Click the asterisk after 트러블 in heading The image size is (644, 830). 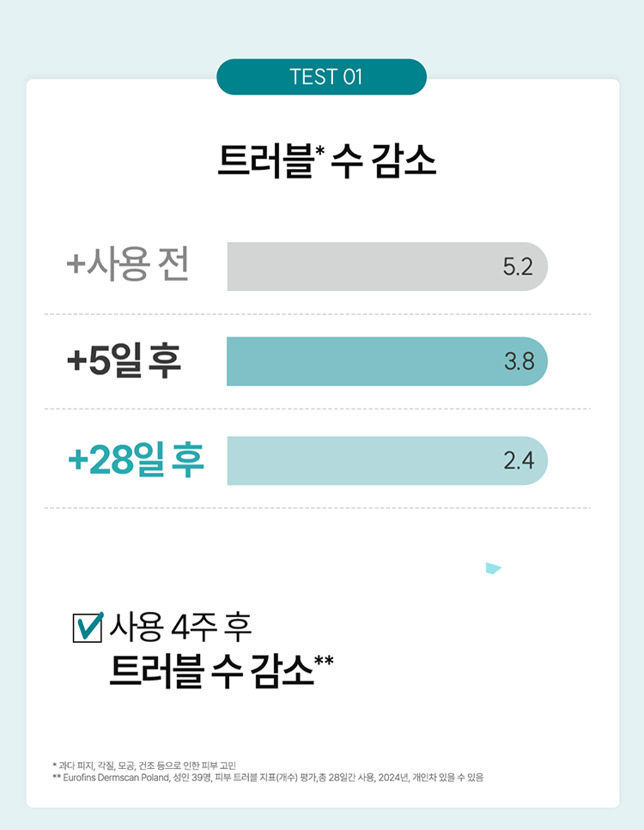click(320, 151)
